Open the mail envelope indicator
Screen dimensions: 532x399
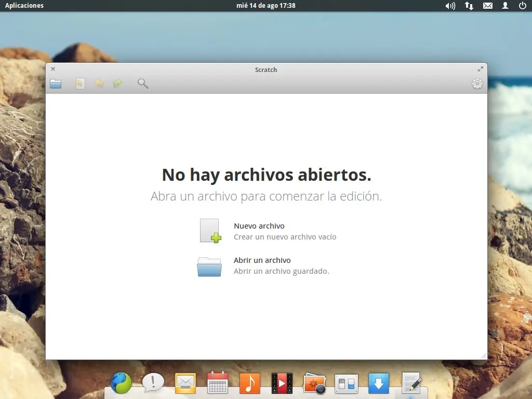(x=487, y=6)
